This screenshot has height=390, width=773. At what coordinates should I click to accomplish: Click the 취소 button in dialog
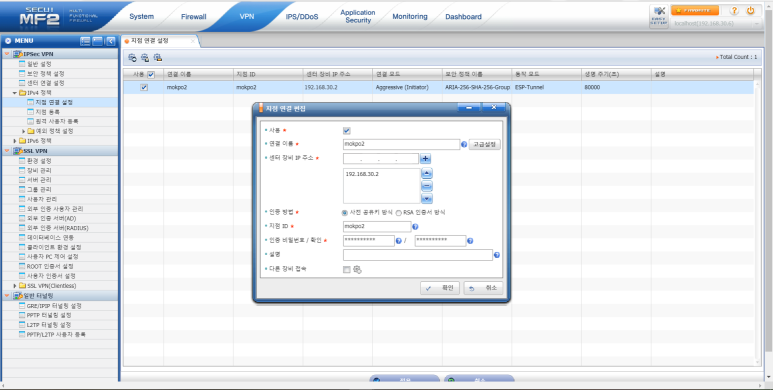[x=483, y=288]
